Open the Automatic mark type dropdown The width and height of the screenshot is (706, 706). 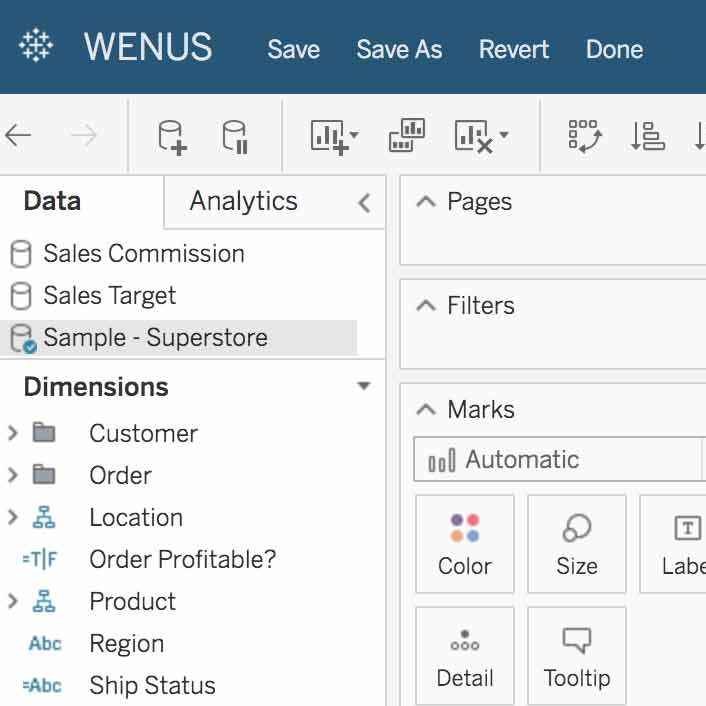(x=558, y=460)
